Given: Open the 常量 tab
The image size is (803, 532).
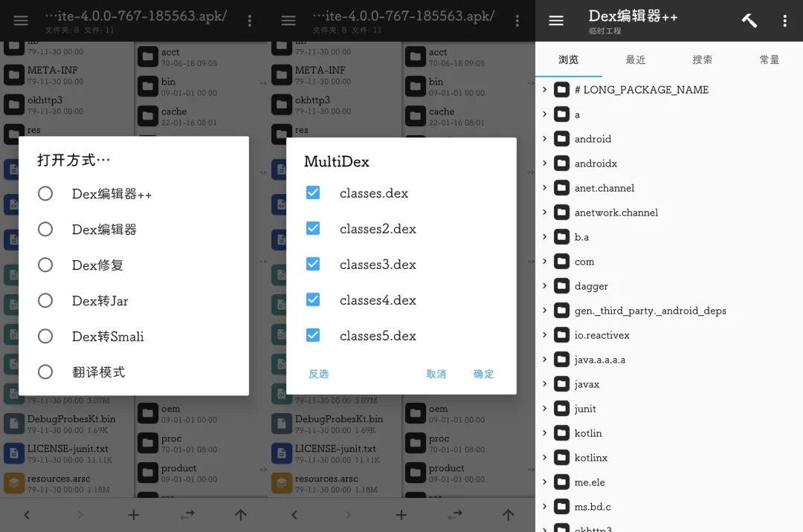Looking at the screenshot, I should click(x=769, y=59).
